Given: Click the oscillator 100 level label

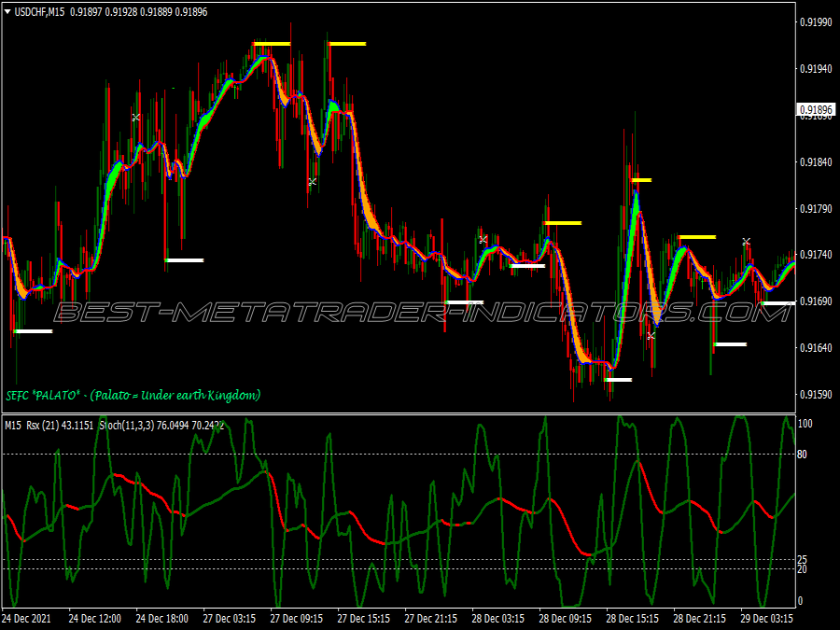Looking at the screenshot, I should pos(805,424).
